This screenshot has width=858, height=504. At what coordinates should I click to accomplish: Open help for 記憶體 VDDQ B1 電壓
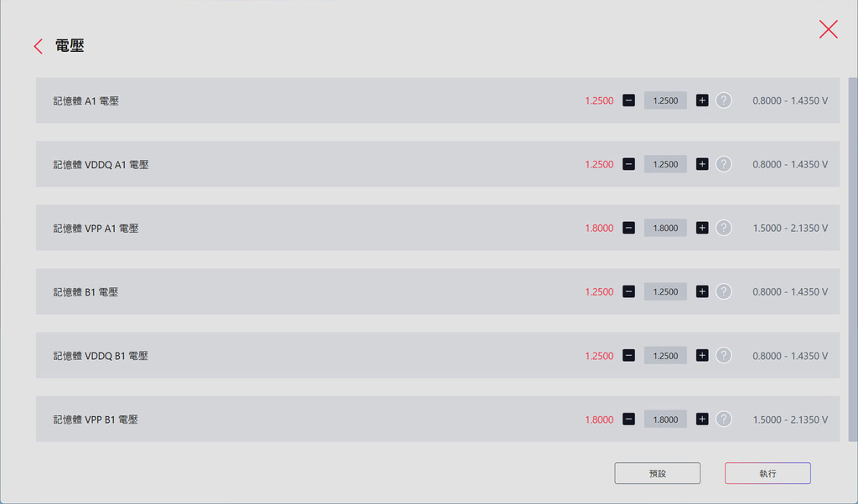pos(724,355)
